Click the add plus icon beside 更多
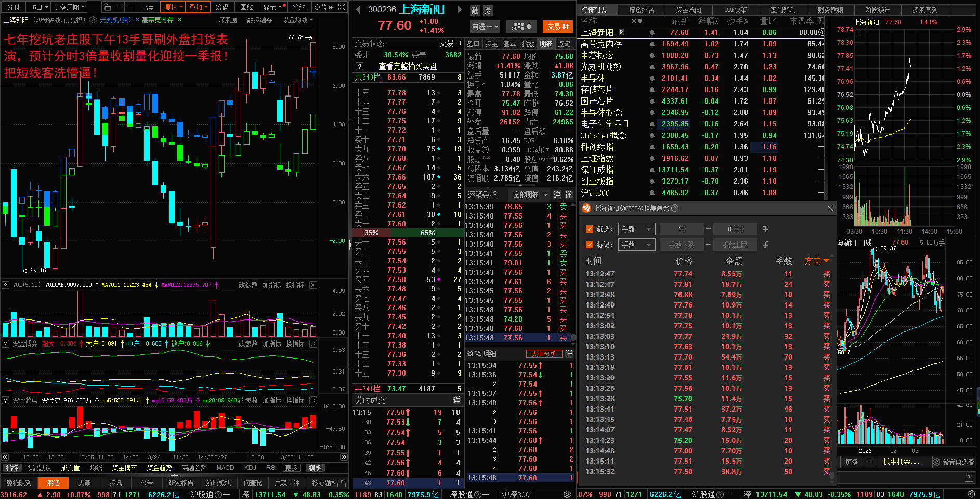The width and height of the screenshot is (980, 499). click(x=870, y=462)
